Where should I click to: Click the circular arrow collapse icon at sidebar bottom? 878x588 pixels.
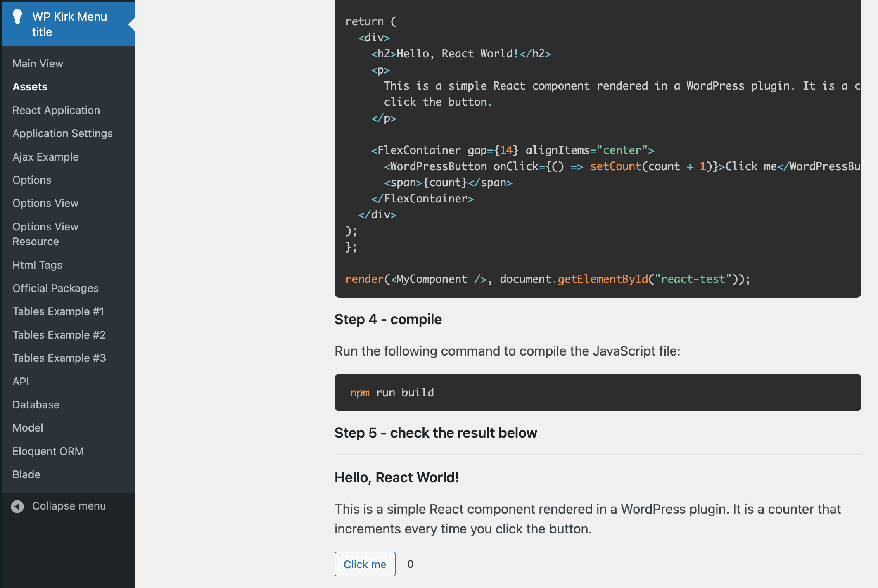(x=17, y=506)
